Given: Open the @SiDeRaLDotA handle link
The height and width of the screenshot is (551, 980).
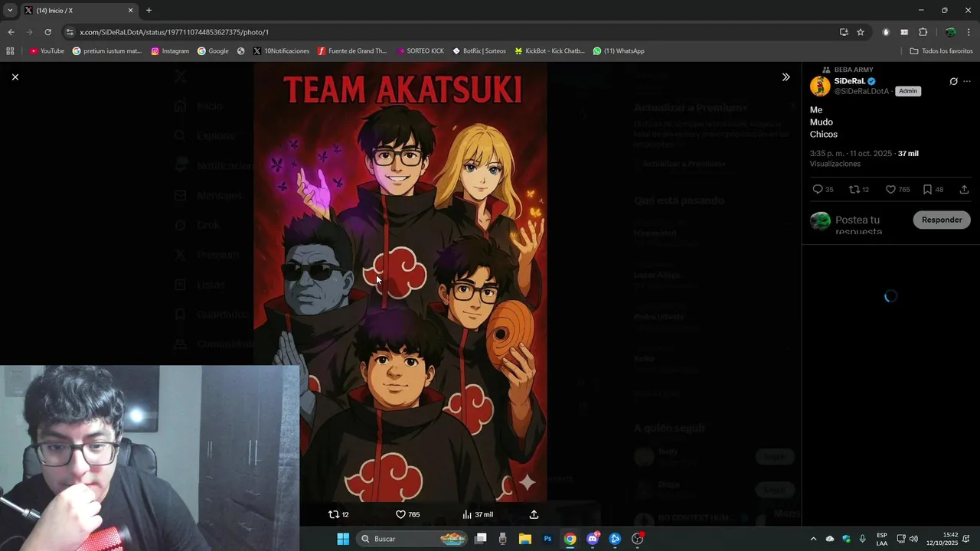Looking at the screenshot, I should tap(861, 91).
